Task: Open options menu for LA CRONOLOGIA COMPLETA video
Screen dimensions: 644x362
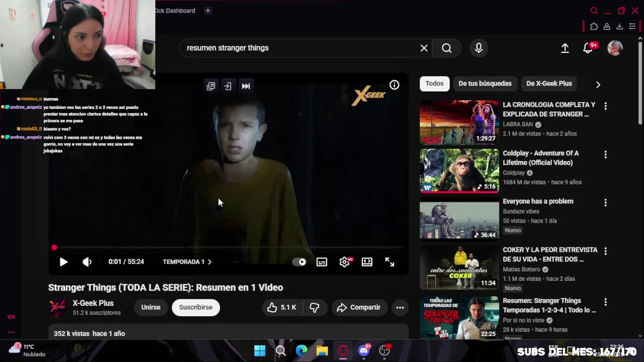Action: (605, 106)
